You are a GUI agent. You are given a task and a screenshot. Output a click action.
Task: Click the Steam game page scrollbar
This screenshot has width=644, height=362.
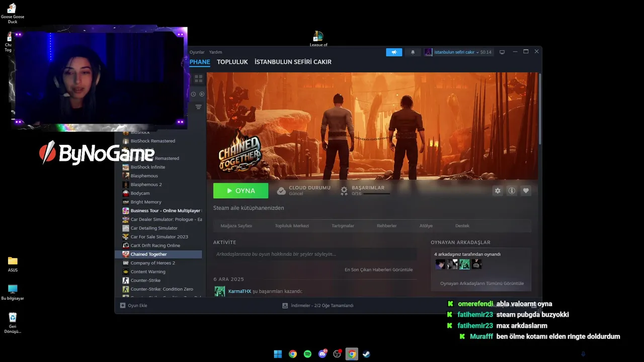(x=540, y=108)
